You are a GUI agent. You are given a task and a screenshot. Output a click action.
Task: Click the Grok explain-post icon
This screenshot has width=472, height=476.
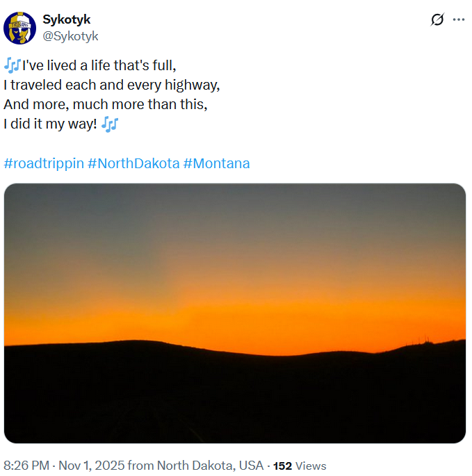point(437,19)
